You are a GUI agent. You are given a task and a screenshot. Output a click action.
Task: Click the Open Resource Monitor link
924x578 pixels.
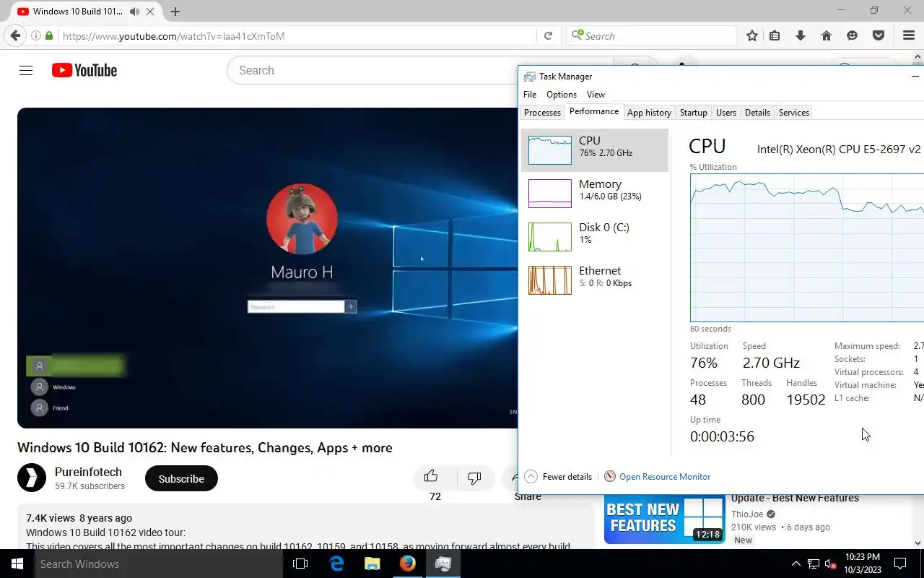[x=665, y=477]
